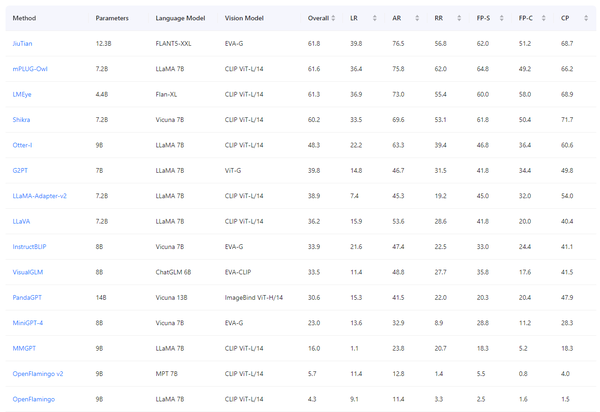Open the OpenFlamingo v2 link

(37, 372)
